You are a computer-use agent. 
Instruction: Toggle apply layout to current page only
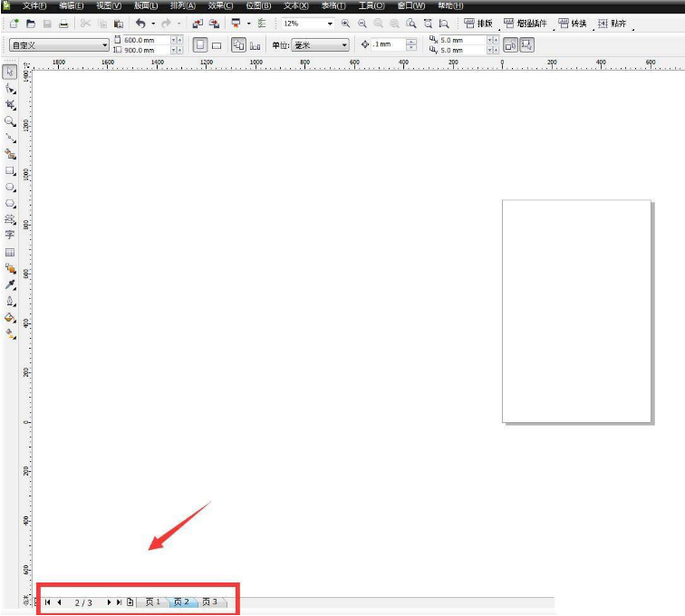[x=256, y=45]
